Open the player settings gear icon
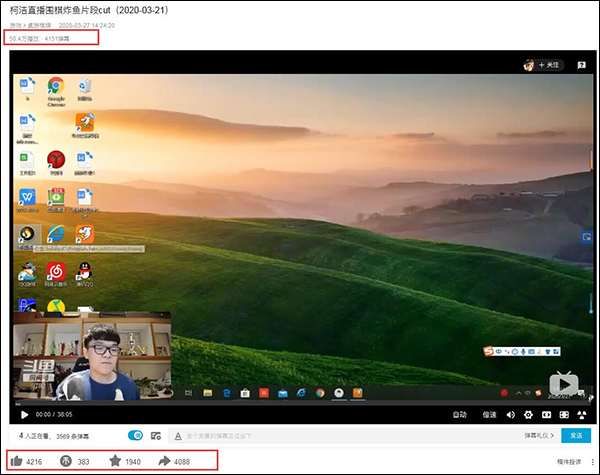The height and width of the screenshot is (475, 600). (x=528, y=414)
